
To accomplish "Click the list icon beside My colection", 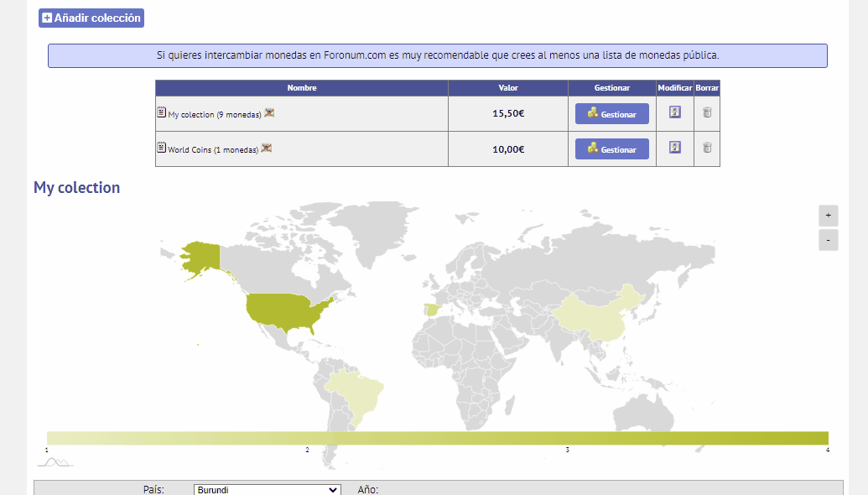I will [x=161, y=112].
